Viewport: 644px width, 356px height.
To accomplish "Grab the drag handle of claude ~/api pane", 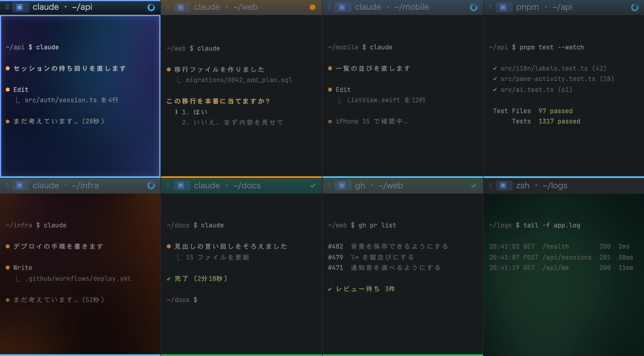I will tap(7, 7).
